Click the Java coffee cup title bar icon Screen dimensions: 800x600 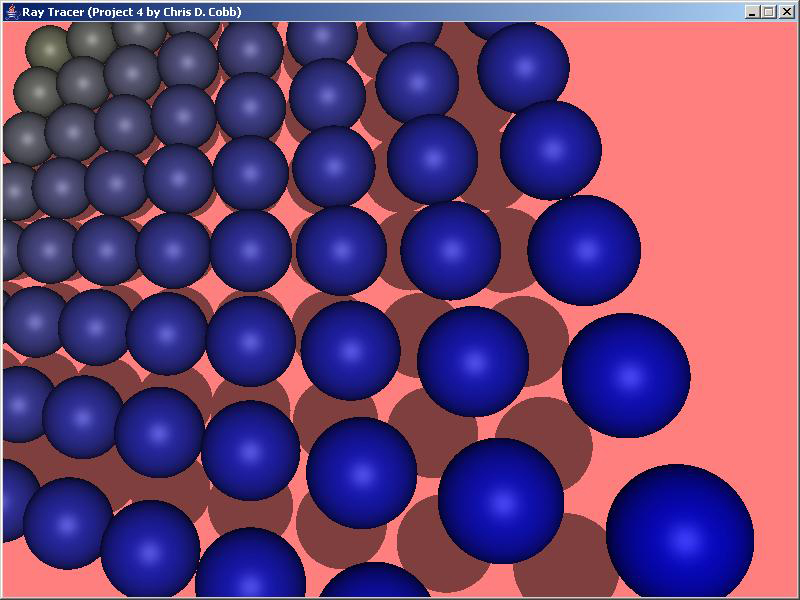11,12
